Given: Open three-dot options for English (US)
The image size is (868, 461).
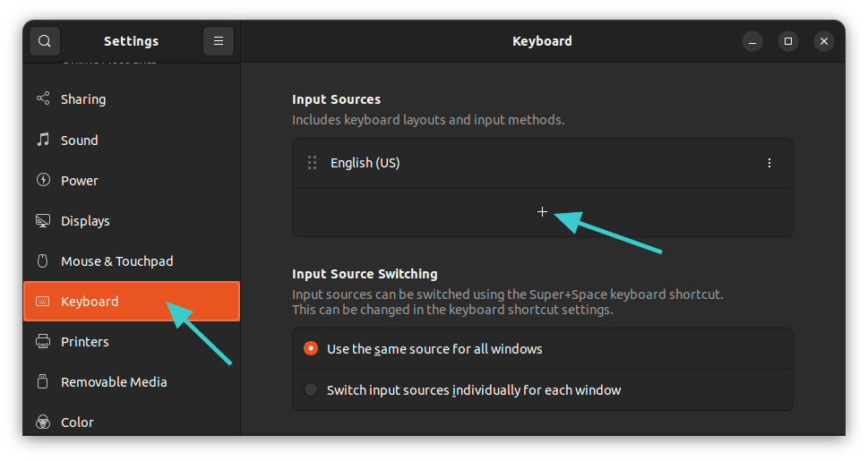Looking at the screenshot, I should click(x=769, y=163).
